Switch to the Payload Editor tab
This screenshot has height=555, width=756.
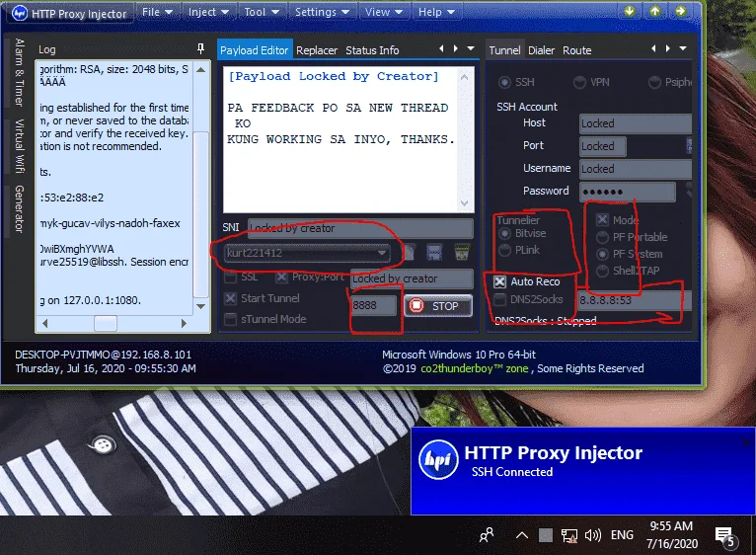coord(254,50)
